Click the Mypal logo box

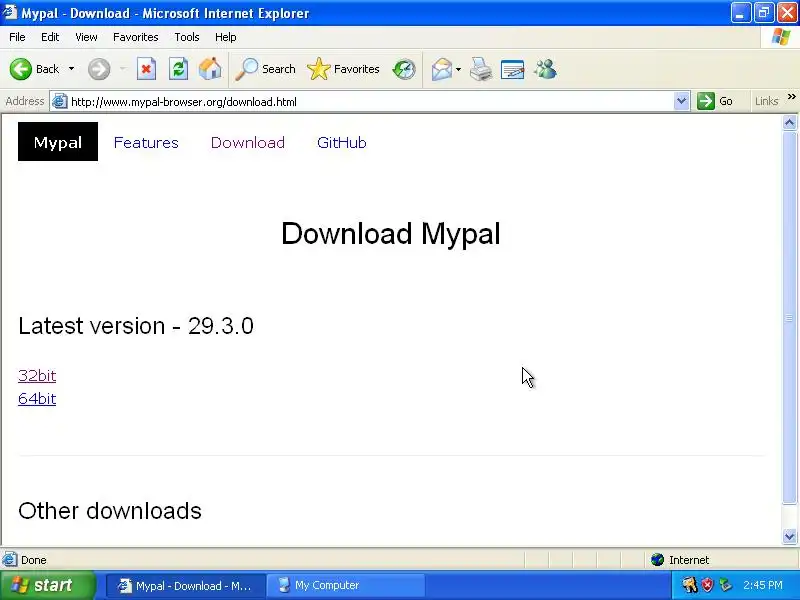[58, 142]
